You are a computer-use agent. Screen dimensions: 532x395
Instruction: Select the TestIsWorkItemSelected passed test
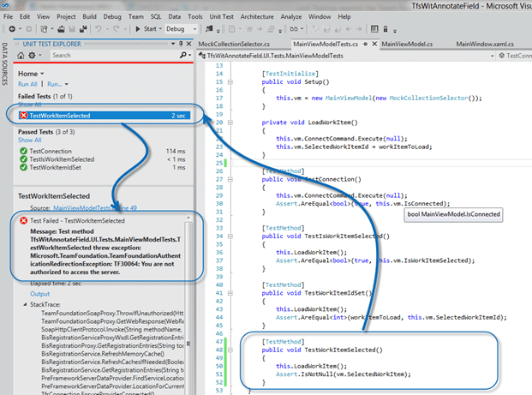pos(103,159)
